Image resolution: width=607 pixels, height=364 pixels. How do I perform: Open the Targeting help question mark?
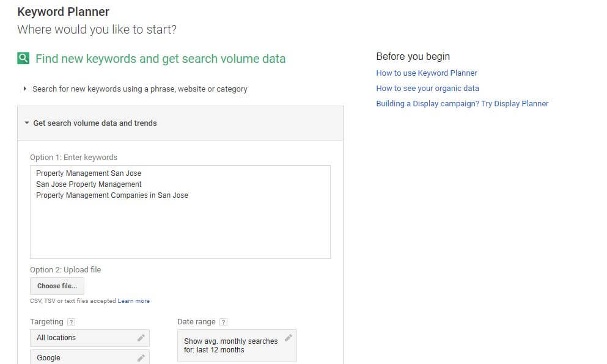point(72,322)
